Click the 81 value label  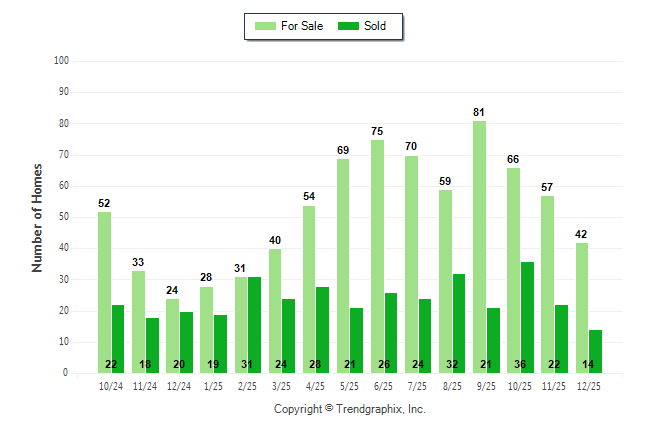coord(480,113)
